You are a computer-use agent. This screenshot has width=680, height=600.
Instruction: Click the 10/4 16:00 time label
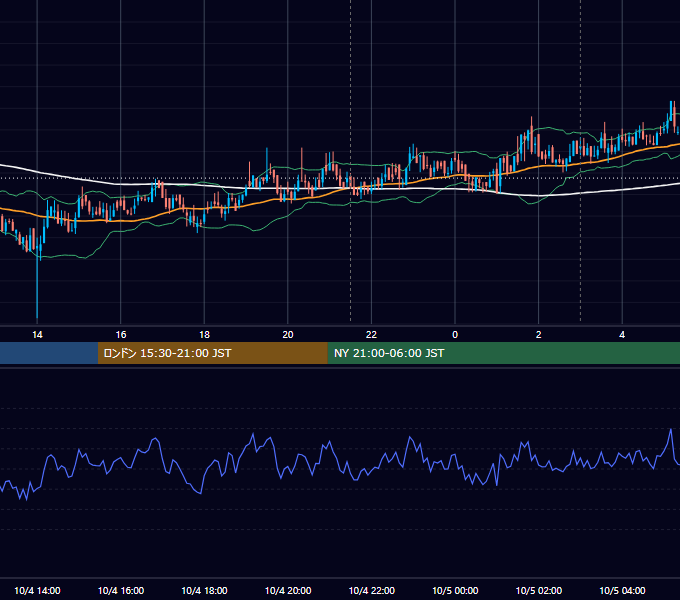[121, 590]
